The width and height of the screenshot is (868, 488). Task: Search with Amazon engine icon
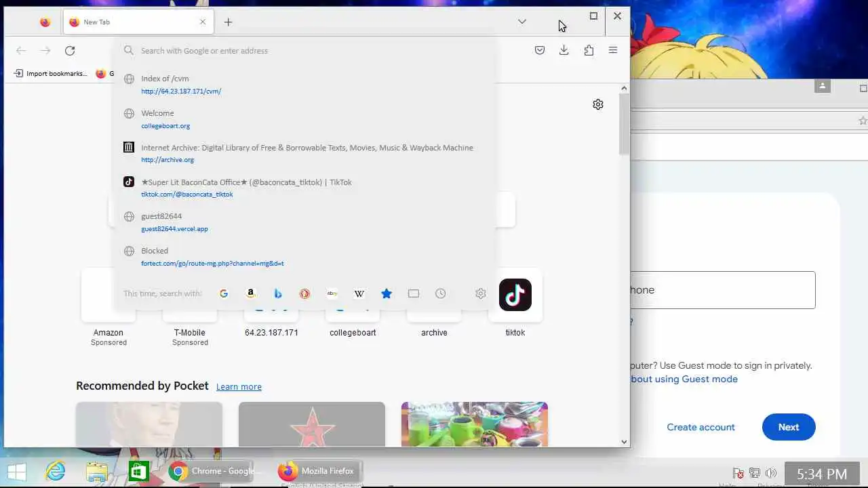251,293
